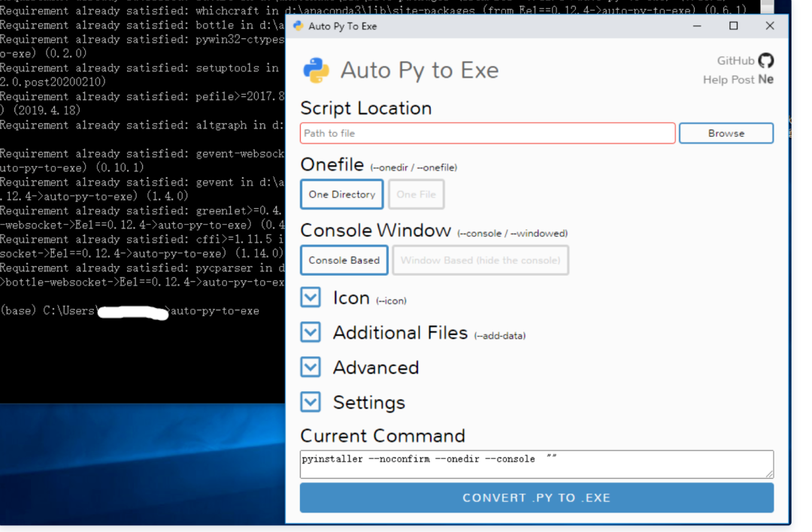Image resolution: width=812 pixels, height=532 pixels.
Task: Click the Advanced section label
Action: point(376,367)
